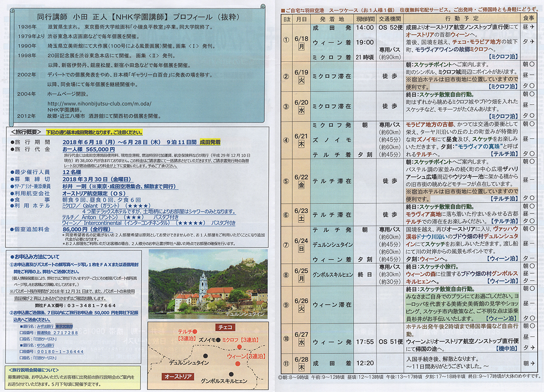The image size is (544, 392).
Task: Click the black グンポルスキルヒェン dot on the map
Action: point(231,374)
